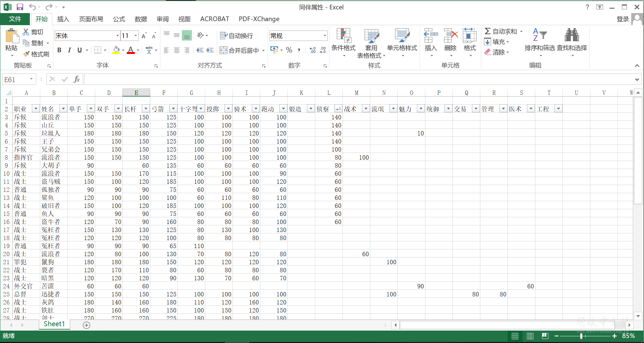Open the 工程 column filter dropdown
Image resolution: width=644 pixels, height=343 pixels.
(x=558, y=109)
